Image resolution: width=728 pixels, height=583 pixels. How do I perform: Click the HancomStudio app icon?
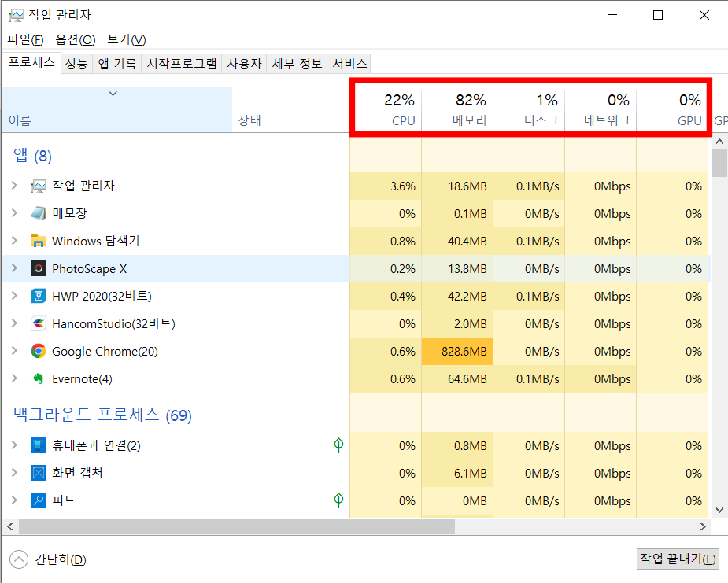(x=38, y=323)
